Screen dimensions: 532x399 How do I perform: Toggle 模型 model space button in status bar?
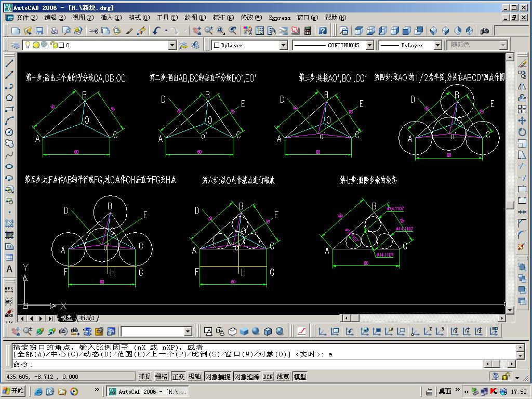(300, 377)
